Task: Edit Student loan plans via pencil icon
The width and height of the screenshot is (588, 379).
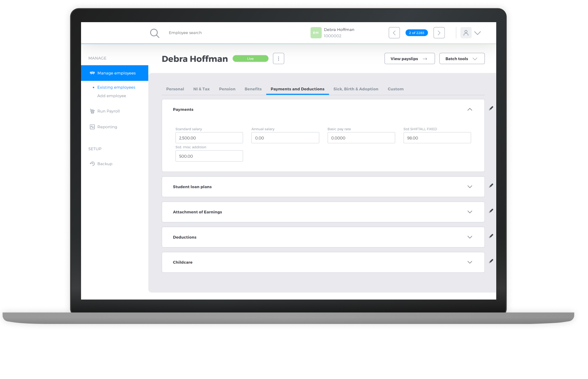Action: click(491, 186)
